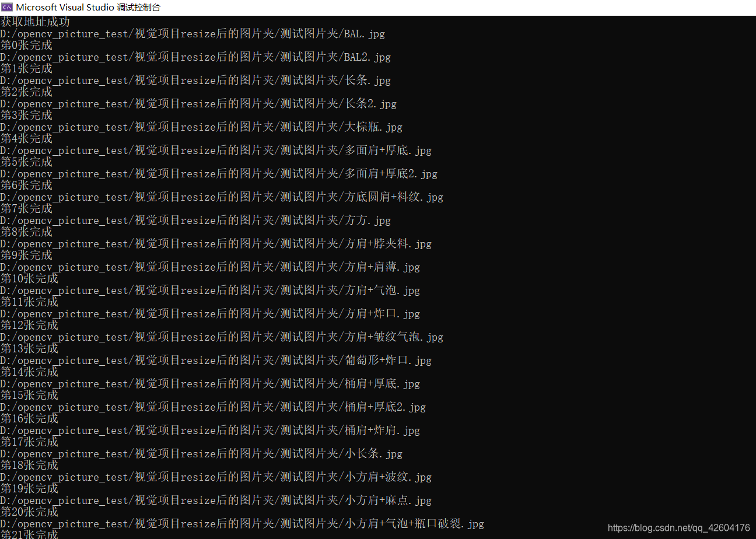756x539 pixels.
Task: Click the line "第20张完成"
Action: (29, 512)
